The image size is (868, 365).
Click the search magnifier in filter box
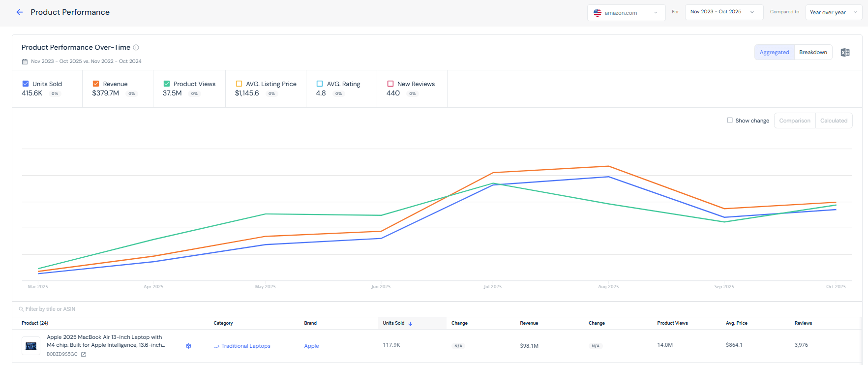coord(21,309)
